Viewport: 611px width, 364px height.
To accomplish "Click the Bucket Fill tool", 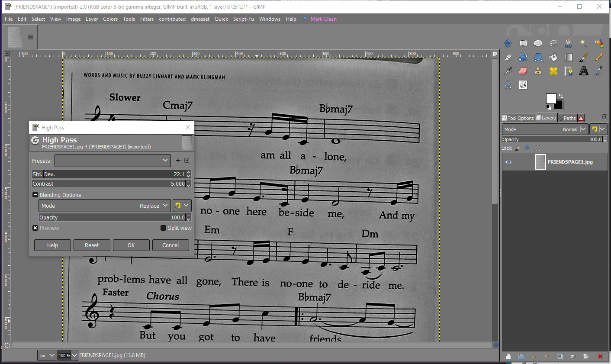I will (x=553, y=57).
